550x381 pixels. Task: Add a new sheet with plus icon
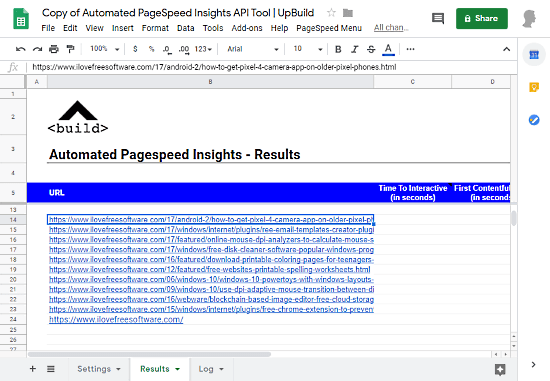pos(33,369)
